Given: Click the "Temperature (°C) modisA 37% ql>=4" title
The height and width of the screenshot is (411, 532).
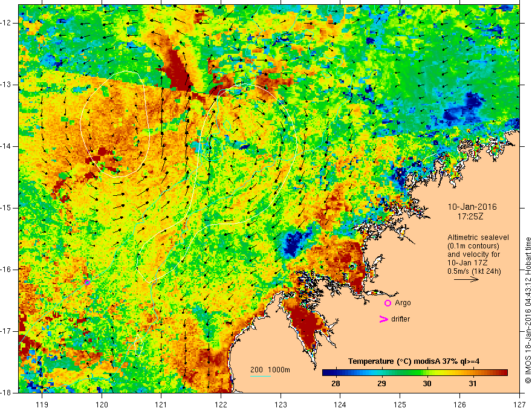Looking at the screenshot, I should [414, 361].
